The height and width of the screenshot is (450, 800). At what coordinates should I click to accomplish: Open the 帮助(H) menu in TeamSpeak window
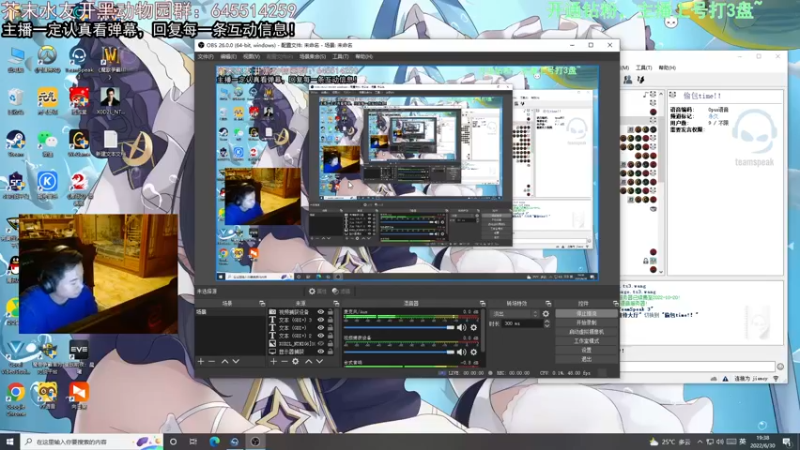coord(667,68)
